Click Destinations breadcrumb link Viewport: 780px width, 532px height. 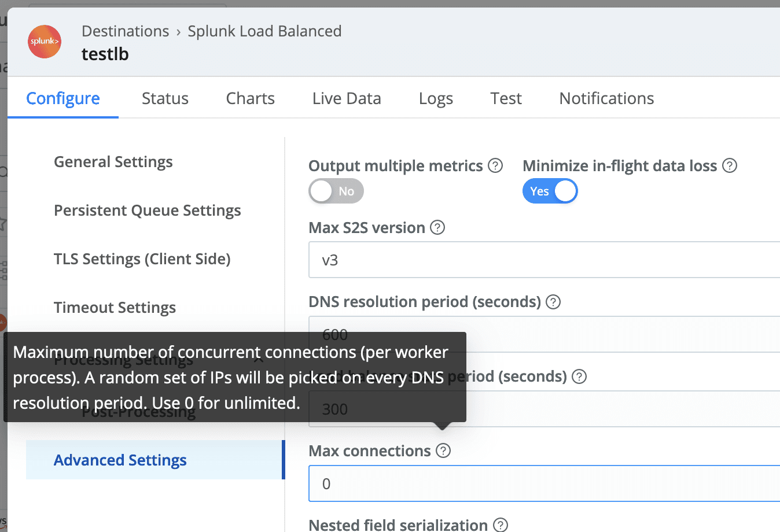(126, 31)
